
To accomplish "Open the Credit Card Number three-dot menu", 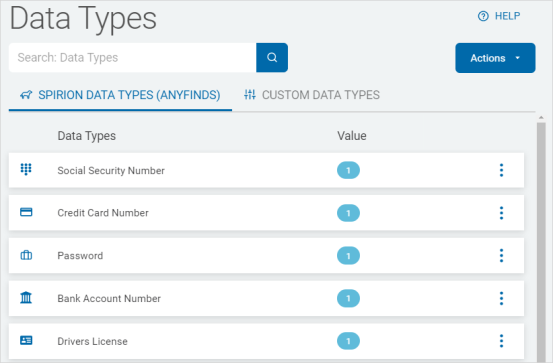I will pos(501,213).
